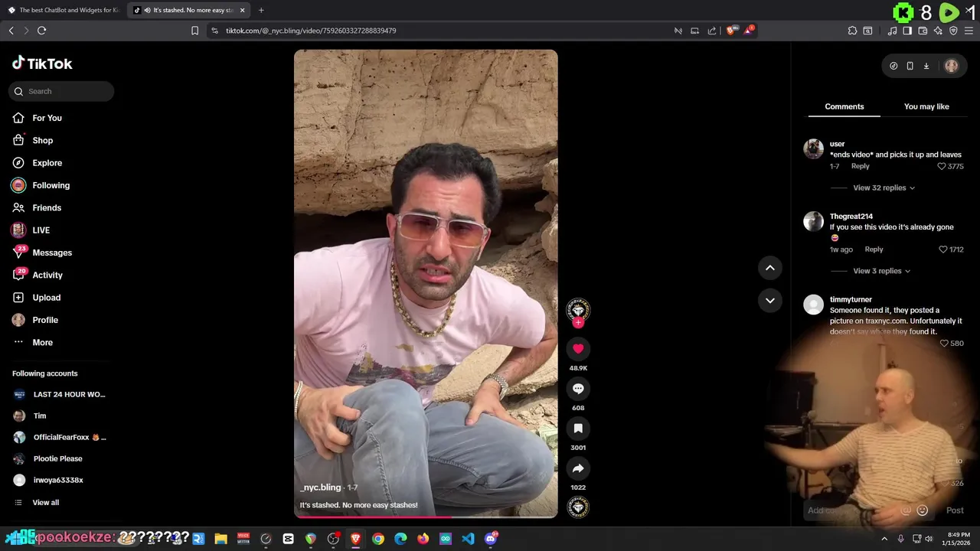Share the video using the arrow icon

pos(578,468)
